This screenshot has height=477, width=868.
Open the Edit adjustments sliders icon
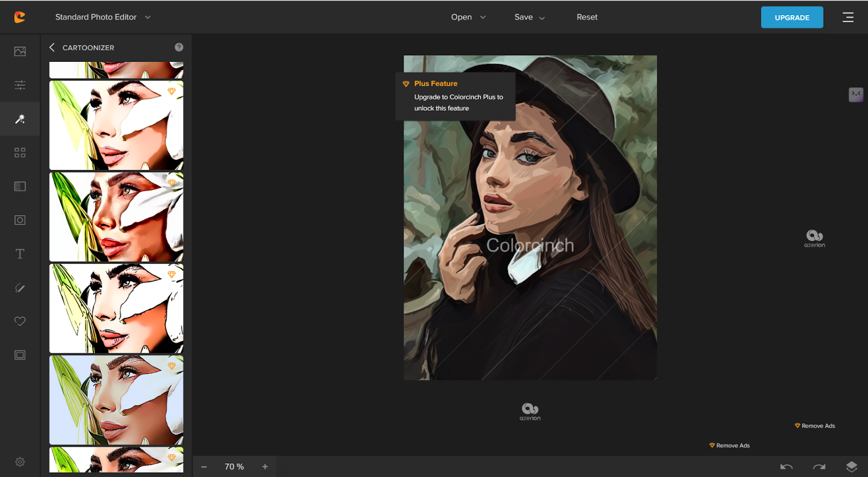tap(20, 85)
